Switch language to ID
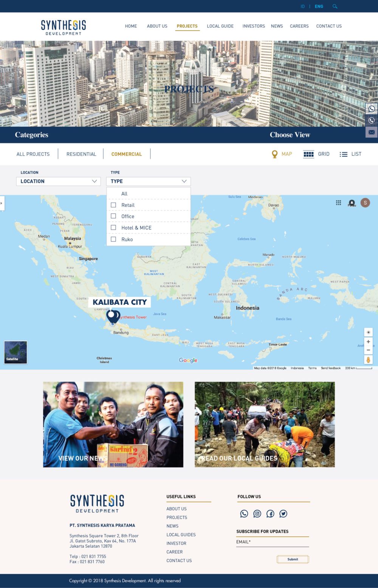The image size is (378, 588). coord(302,6)
